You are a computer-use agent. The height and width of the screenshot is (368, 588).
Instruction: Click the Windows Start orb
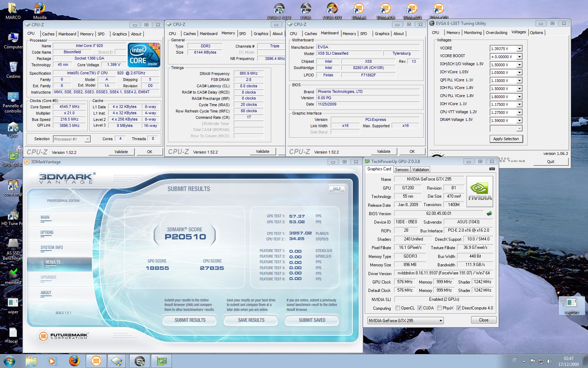(x=9, y=361)
